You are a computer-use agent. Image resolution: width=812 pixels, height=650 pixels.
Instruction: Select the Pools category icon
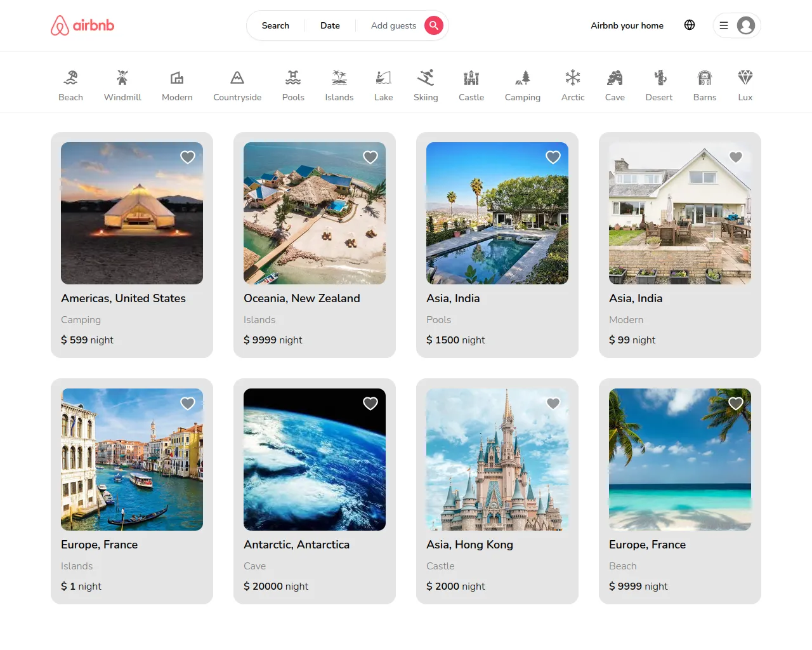[x=293, y=77]
